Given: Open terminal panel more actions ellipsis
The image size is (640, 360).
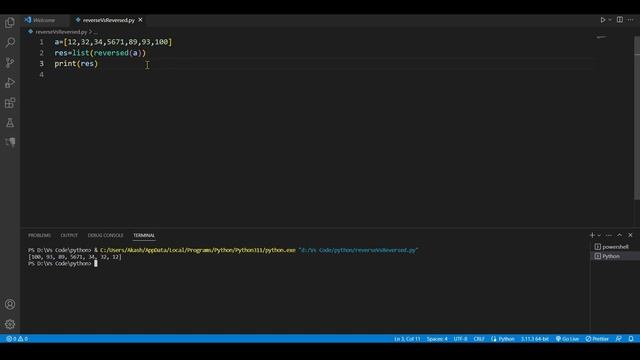Looking at the screenshot, I should [x=609, y=235].
